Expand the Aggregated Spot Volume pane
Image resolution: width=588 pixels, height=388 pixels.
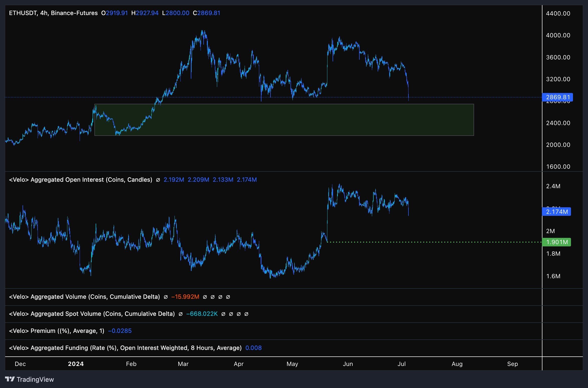tap(92, 314)
